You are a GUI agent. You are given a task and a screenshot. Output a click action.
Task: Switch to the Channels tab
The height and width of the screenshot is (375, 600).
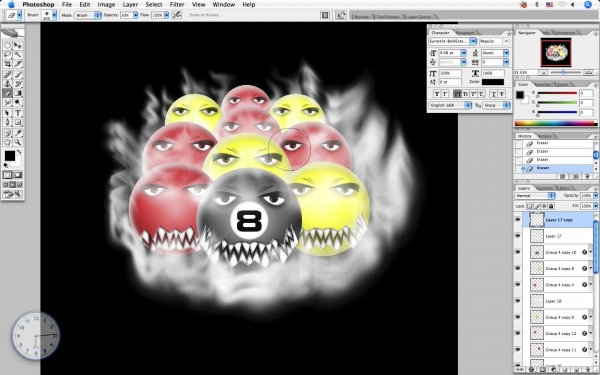click(545, 188)
